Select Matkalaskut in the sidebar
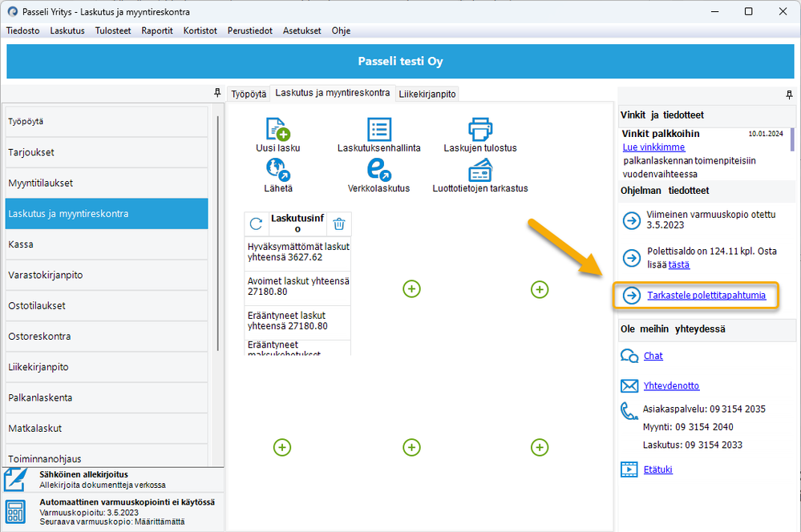801x532 pixels. (107, 428)
